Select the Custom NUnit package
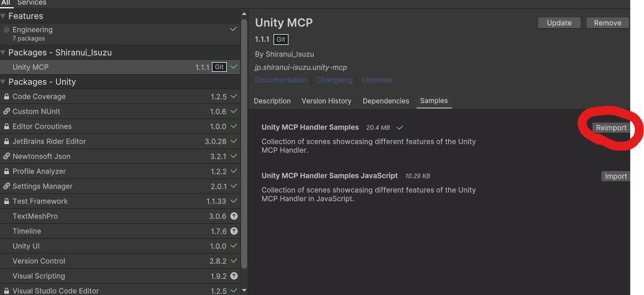Image resolution: width=644 pixels, height=295 pixels. [120, 111]
